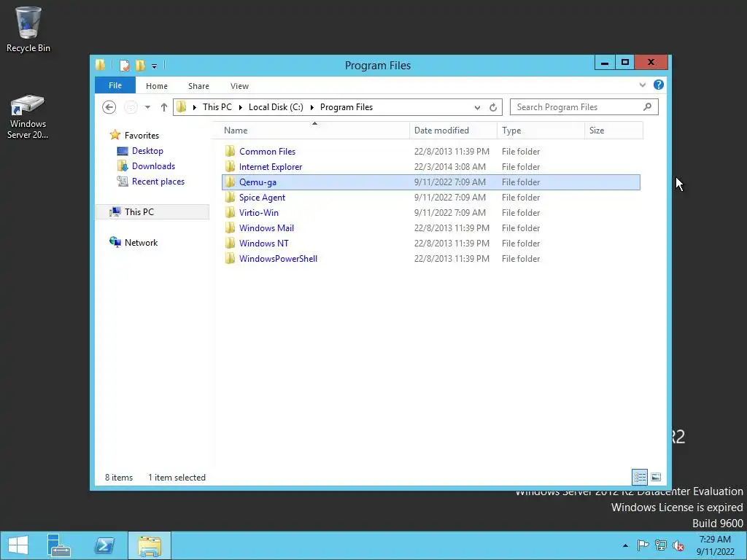747x560 pixels.
Task: Sort by the Size column header
Action: 614,131
